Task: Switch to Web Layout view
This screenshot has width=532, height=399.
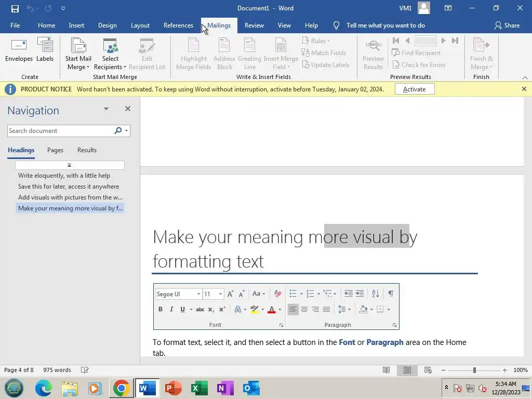Action: tap(428, 370)
